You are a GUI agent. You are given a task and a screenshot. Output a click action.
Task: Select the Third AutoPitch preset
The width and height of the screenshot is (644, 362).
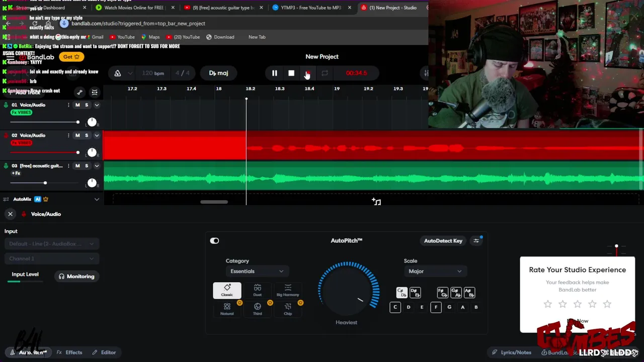tap(257, 309)
